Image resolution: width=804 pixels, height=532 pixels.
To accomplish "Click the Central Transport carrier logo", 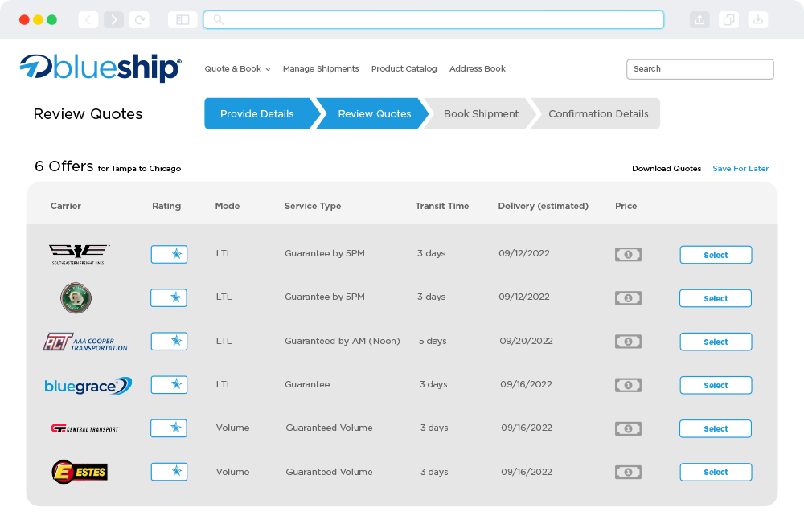I will click(x=84, y=429).
